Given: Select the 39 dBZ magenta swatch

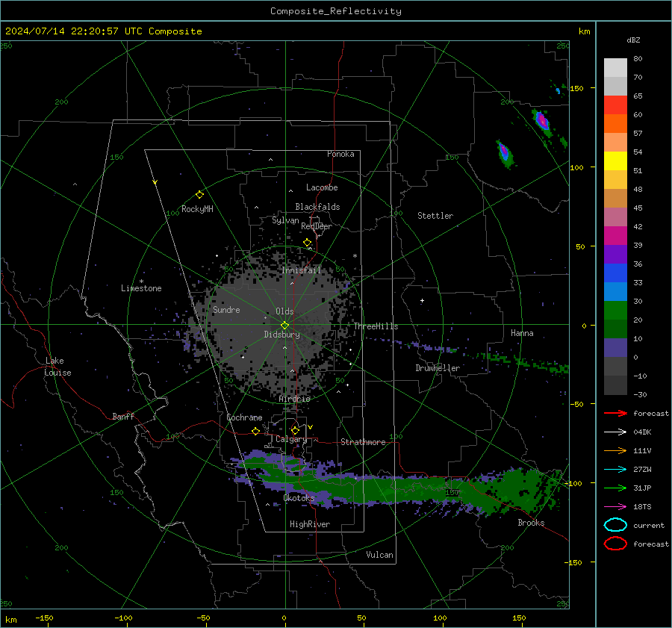Looking at the screenshot, I should pyautogui.click(x=615, y=236).
